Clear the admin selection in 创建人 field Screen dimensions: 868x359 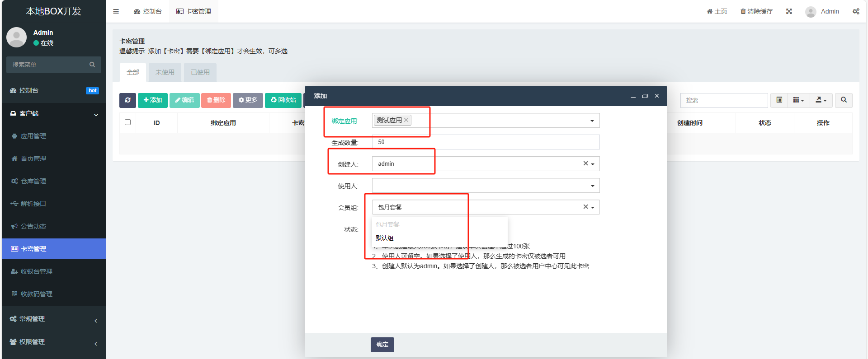(x=585, y=163)
